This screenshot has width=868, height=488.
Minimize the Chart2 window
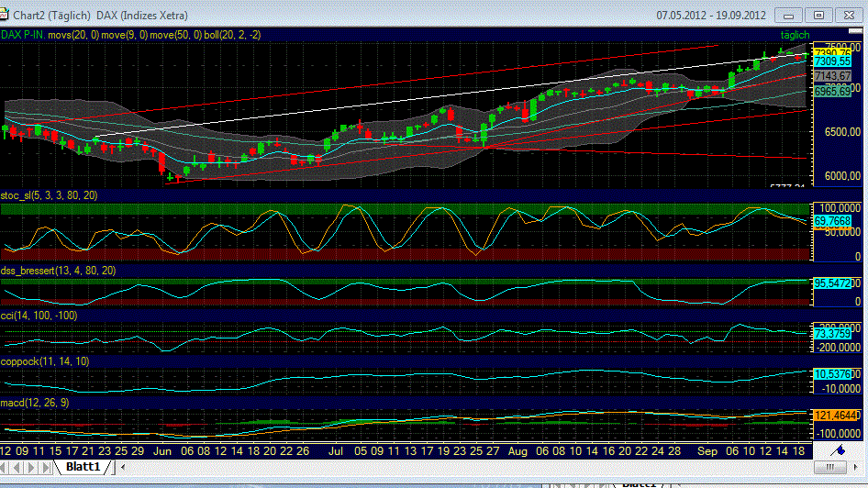click(789, 16)
